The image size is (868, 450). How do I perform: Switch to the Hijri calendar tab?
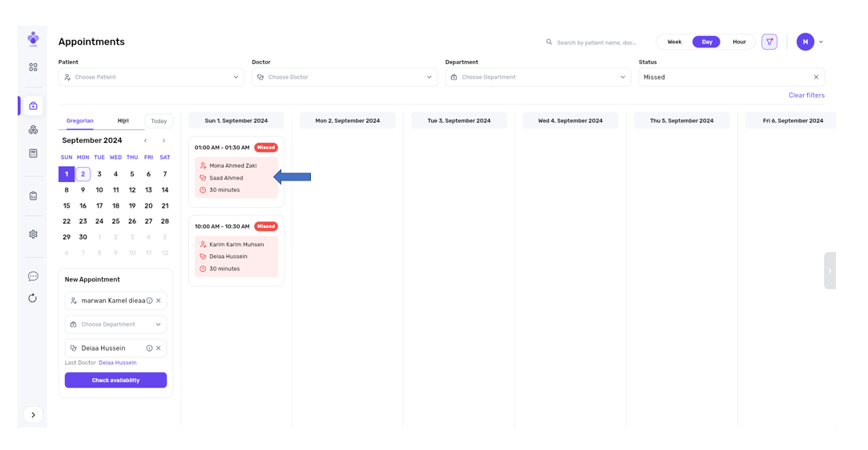click(123, 121)
